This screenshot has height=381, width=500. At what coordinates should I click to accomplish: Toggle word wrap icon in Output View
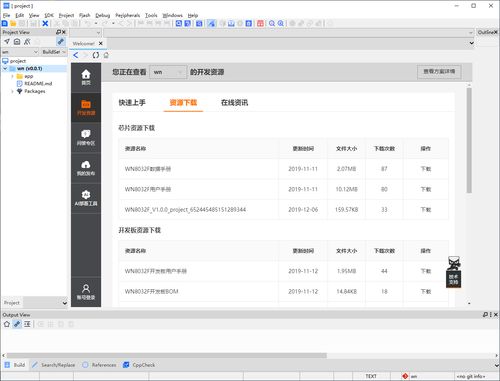point(27,324)
